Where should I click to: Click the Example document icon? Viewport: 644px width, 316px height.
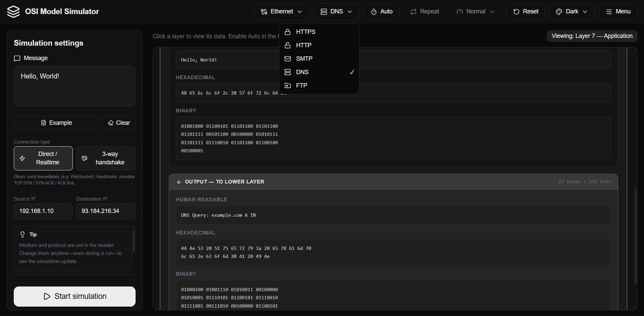pyautogui.click(x=44, y=123)
